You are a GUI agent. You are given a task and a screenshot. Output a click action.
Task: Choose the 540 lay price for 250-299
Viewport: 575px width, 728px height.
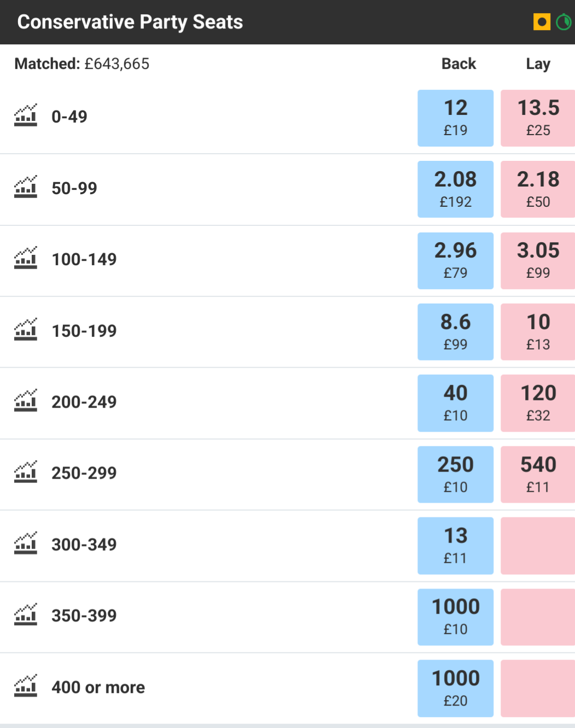(x=538, y=475)
